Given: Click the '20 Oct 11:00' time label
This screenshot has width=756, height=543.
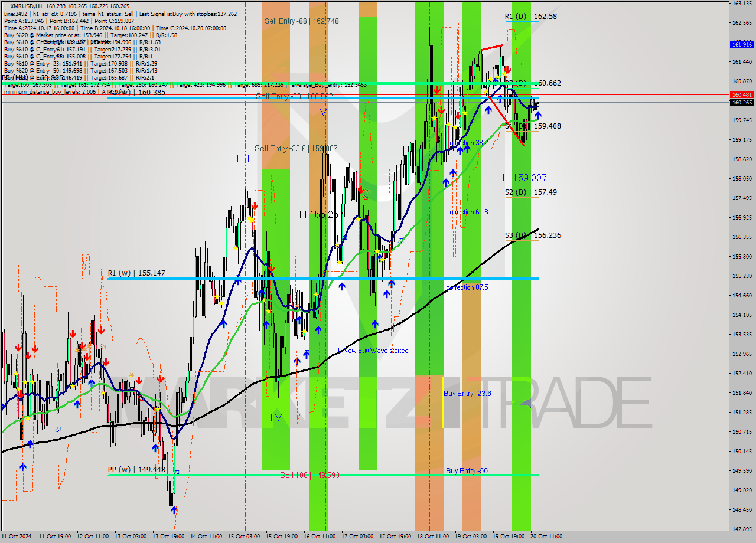Looking at the screenshot, I should [546, 537].
